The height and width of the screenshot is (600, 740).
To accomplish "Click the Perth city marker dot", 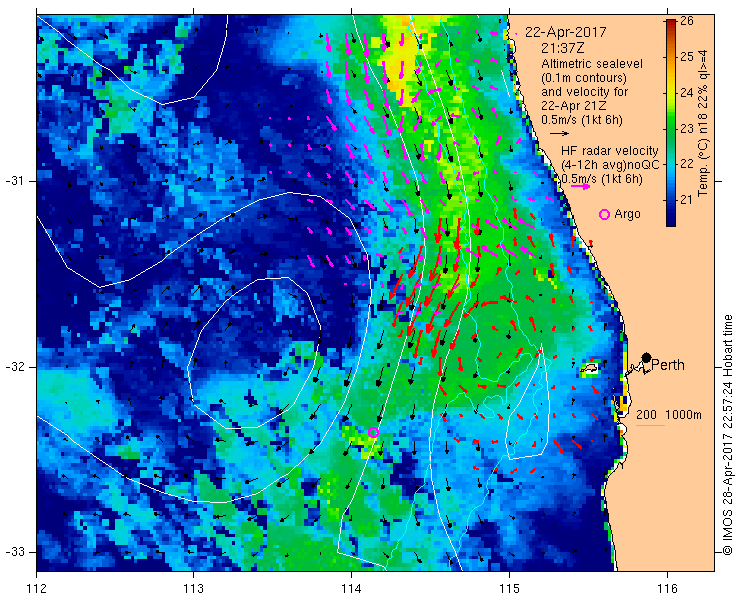I will pyautogui.click(x=647, y=357).
